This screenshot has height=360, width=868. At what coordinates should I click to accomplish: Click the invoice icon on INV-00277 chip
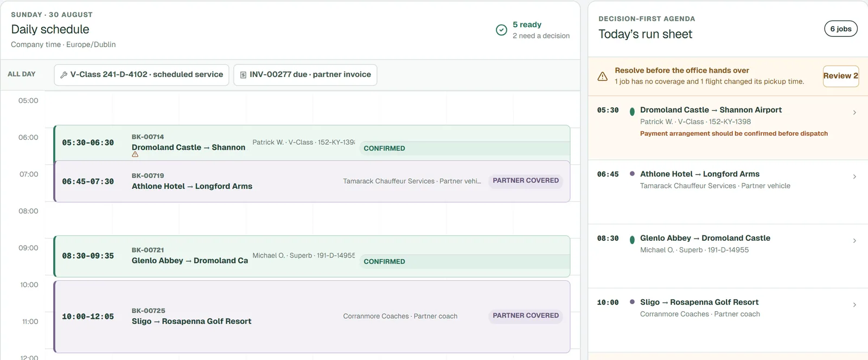(x=243, y=75)
